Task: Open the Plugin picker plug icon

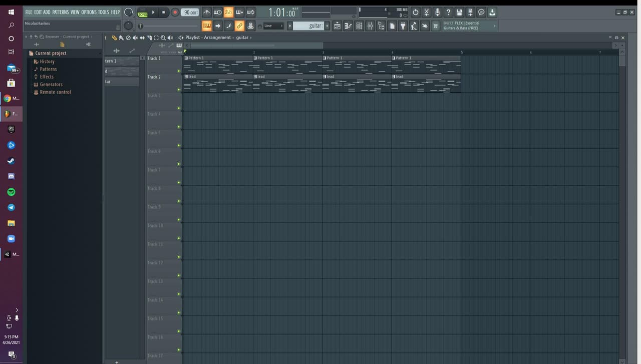Action: click(403, 26)
